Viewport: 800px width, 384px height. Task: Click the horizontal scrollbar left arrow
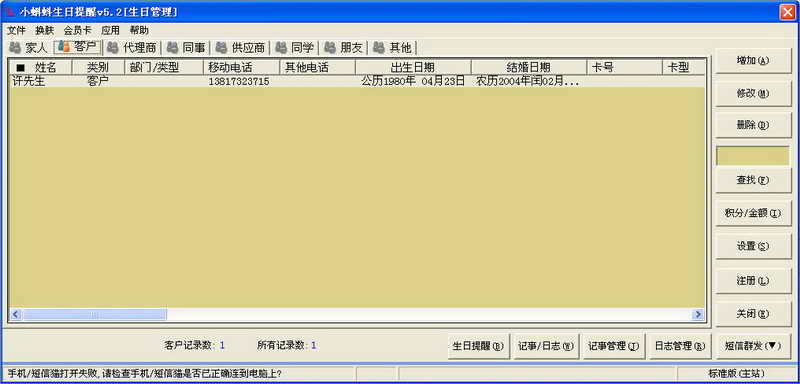[16, 314]
